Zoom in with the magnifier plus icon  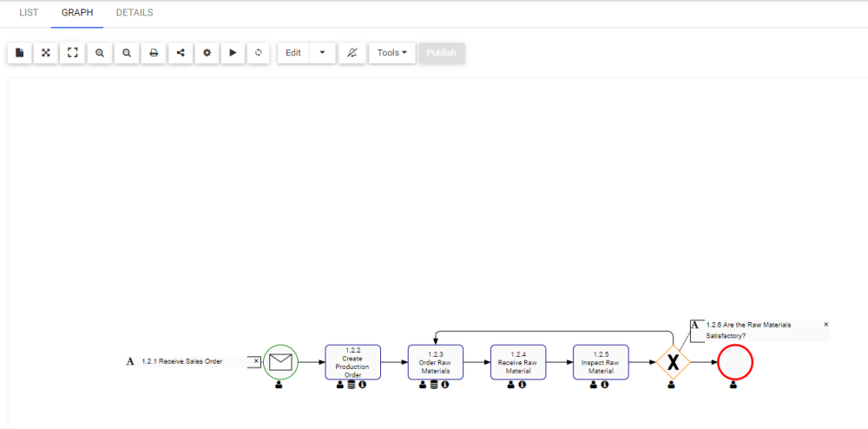point(100,53)
